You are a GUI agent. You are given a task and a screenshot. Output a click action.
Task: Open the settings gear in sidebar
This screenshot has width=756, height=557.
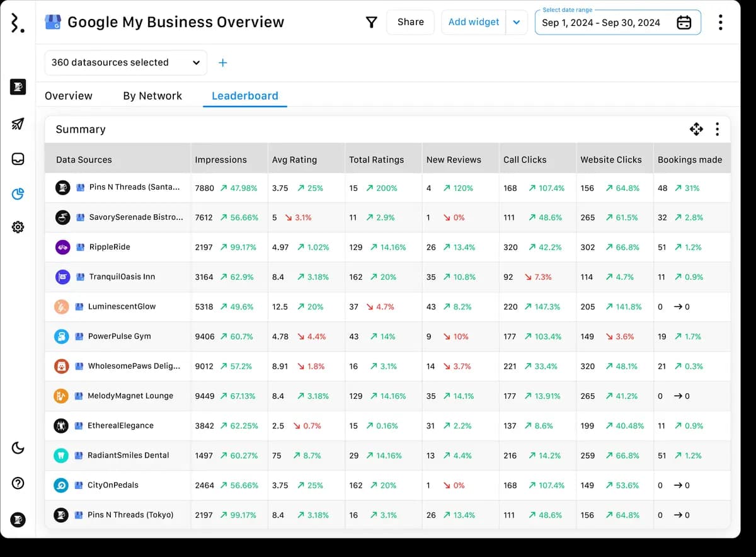[18, 227]
